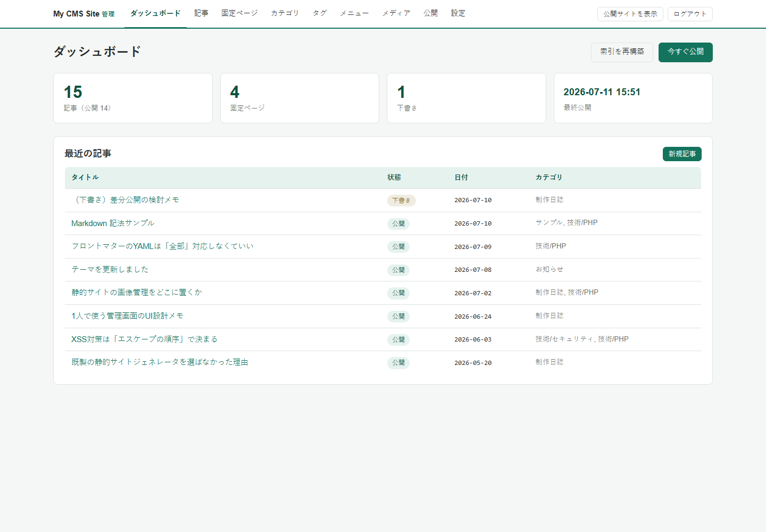The height and width of the screenshot is (532, 766).
Task: Click the ダッシュボード page heading
Action: [x=97, y=52]
